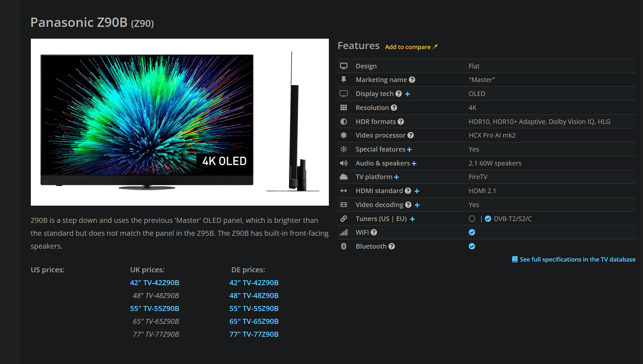Expand the Audio & speakers section
This screenshot has width=643, height=364.
[414, 164]
